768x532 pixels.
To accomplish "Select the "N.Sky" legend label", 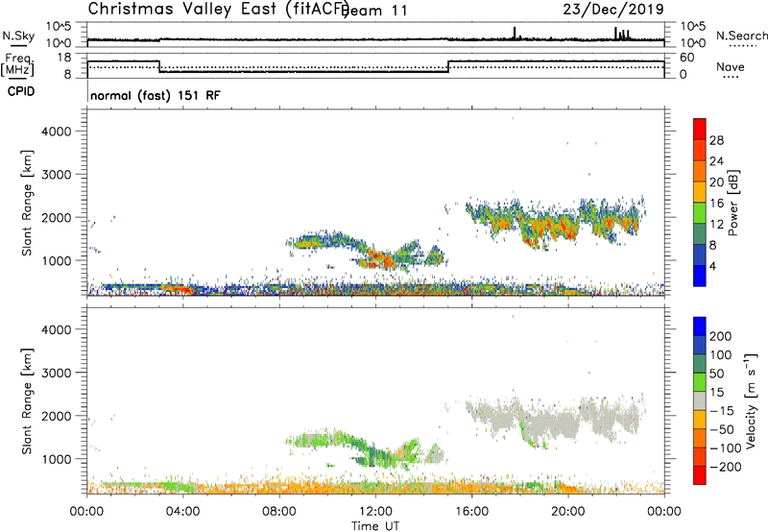I will click(18, 36).
